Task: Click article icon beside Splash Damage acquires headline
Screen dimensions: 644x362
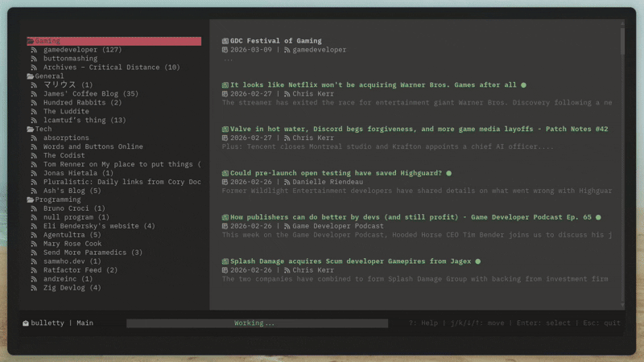Action: (x=225, y=261)
